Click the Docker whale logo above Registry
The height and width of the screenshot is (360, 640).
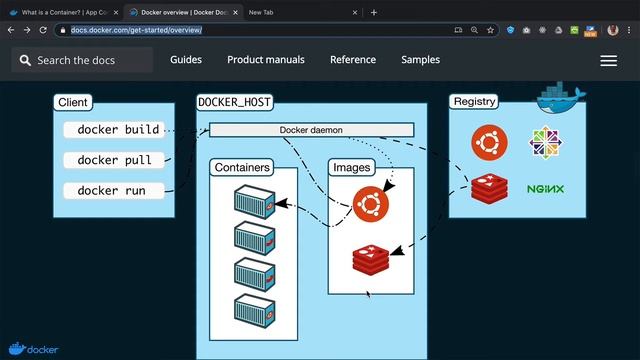click(x=561, y=98)
